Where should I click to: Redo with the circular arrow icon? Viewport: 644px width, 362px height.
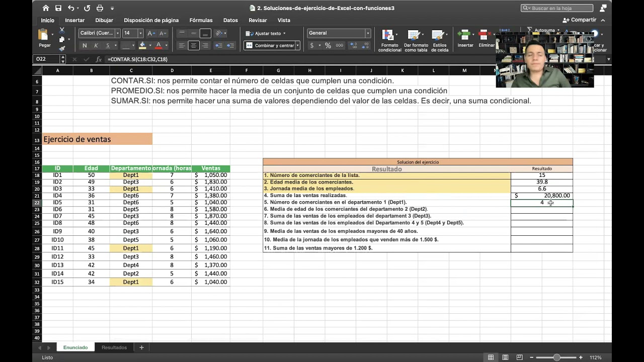(87, 8)
